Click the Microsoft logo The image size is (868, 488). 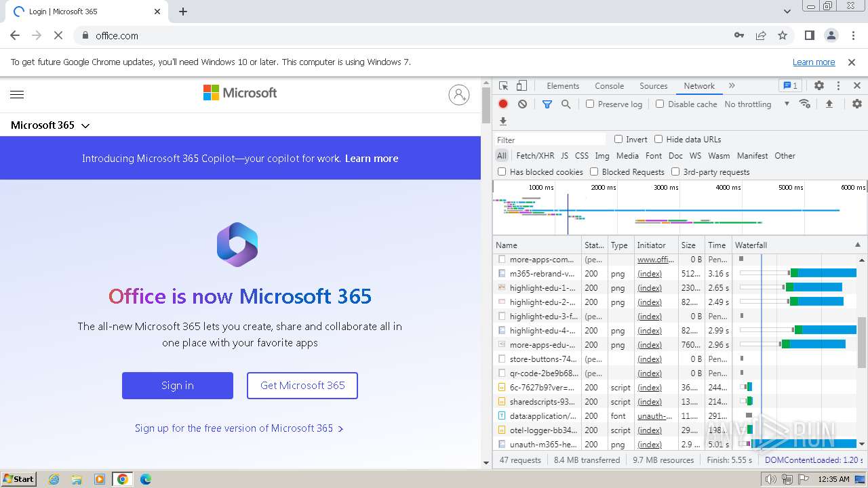pyautogui.click(x=240, y=93)
